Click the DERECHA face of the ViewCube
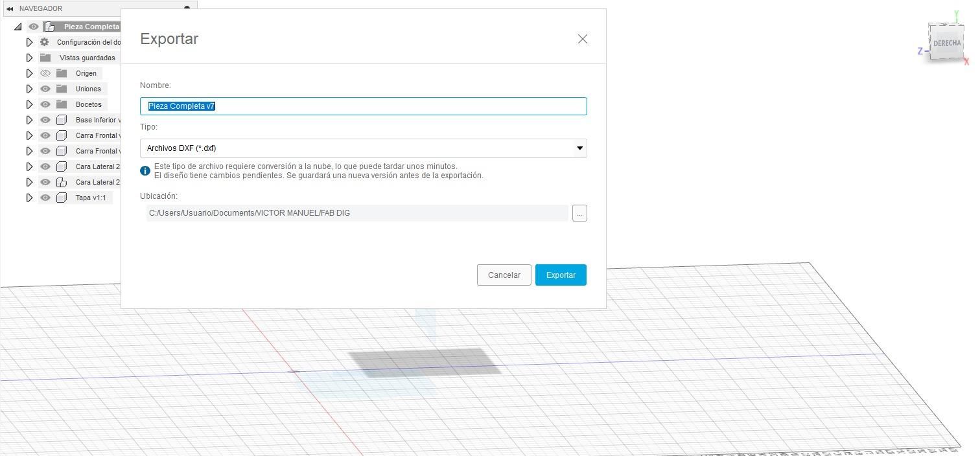This screenshot has width=980, height=456. click(947, 43)
